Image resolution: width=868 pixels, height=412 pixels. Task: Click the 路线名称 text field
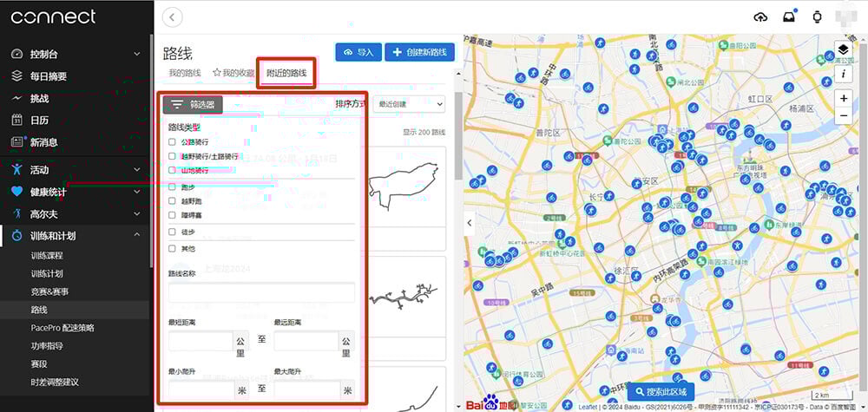coord(261,292)
